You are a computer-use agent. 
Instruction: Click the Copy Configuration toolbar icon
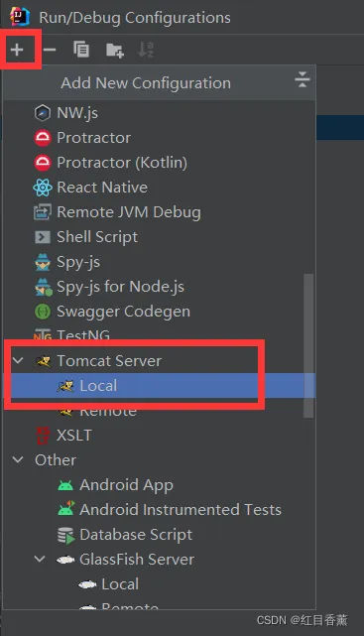tap(81, 50)
